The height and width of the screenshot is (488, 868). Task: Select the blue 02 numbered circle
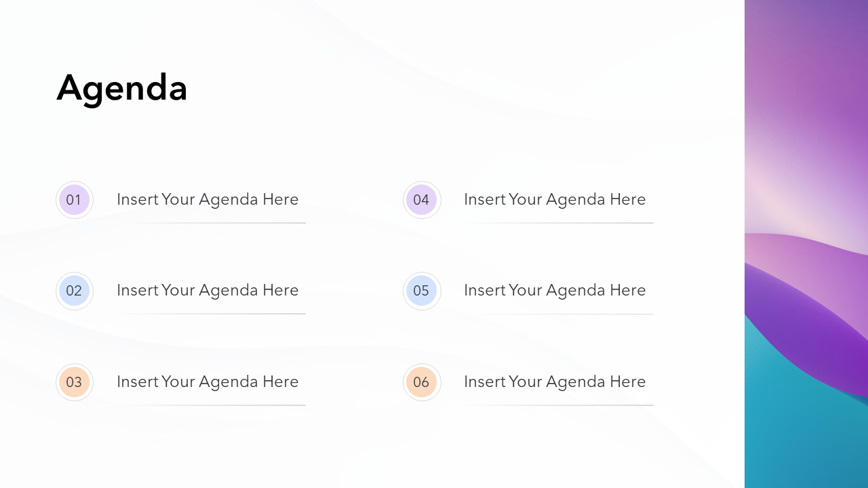(74, 291)
